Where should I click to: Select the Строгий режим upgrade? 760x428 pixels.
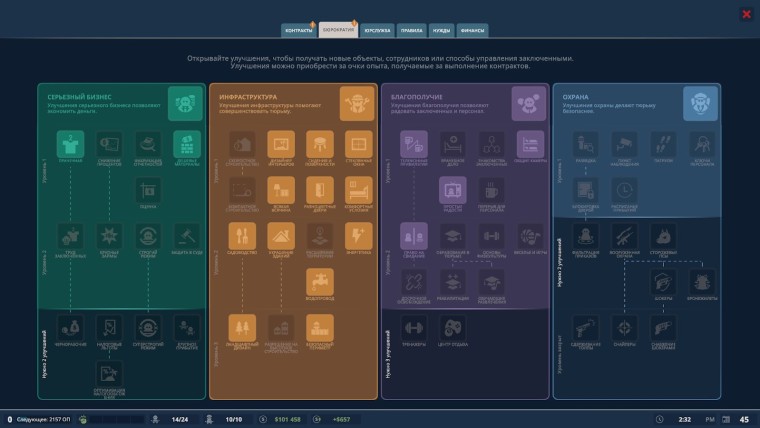[148, 236]
